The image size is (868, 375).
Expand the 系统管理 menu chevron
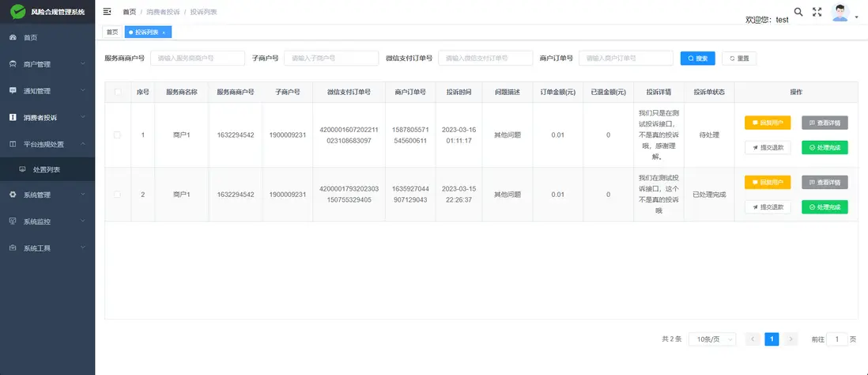click(82, 195)
